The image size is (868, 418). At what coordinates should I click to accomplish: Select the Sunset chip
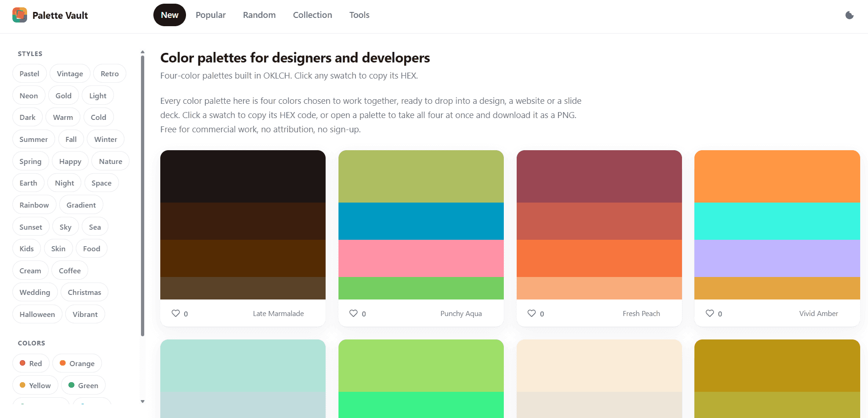click(31, 227)
